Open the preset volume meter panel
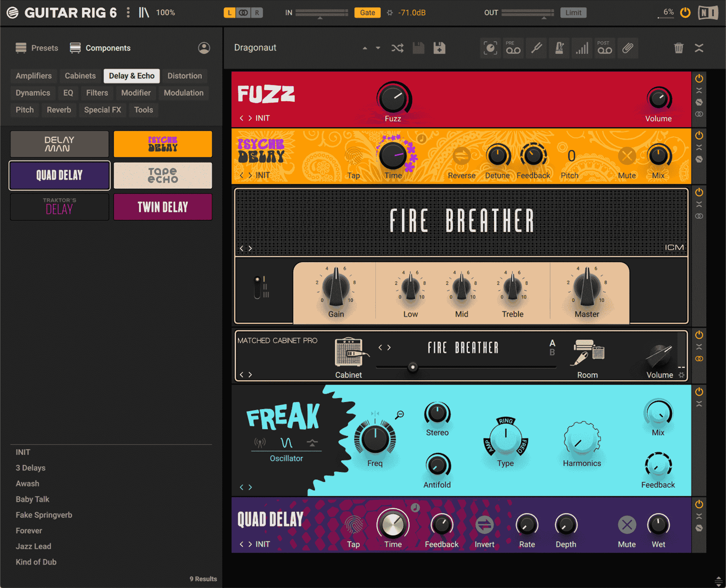The height and width of the screenshot is (588, 726). pyautogui.click(x=582, y=48)
